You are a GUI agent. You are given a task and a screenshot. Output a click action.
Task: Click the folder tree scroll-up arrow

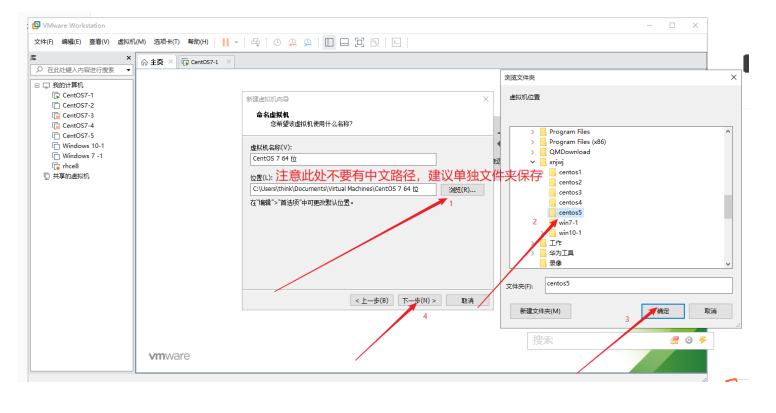click(x=728, y=132)
